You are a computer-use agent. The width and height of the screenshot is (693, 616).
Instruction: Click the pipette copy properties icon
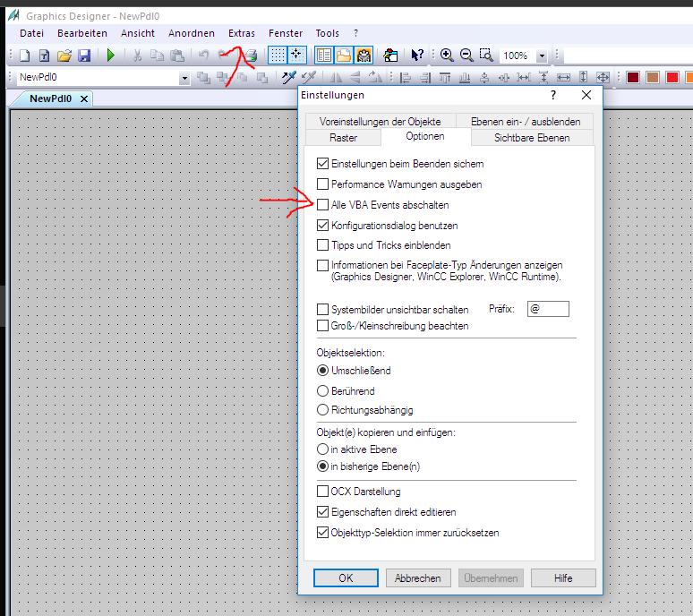[x=289, y=77]
